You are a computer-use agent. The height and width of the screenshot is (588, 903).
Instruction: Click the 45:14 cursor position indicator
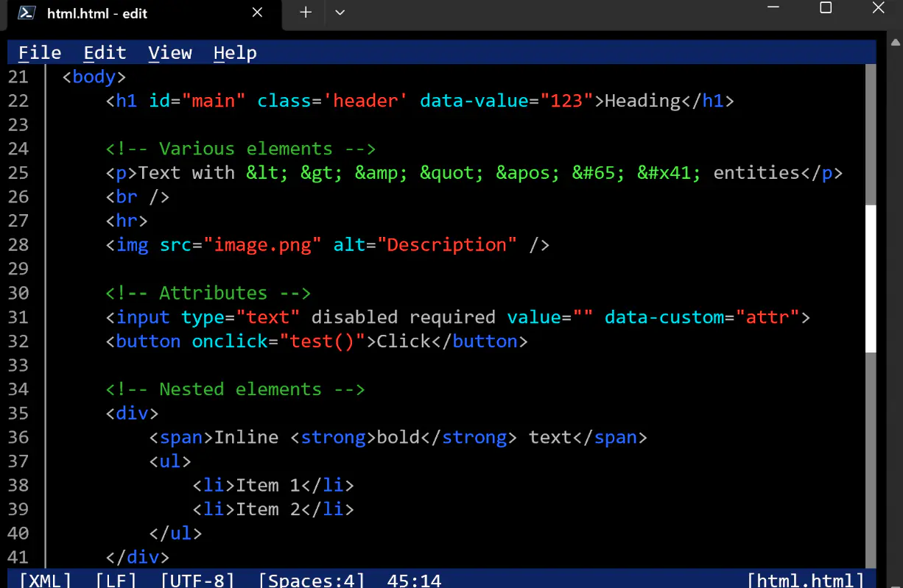[414, 581]
